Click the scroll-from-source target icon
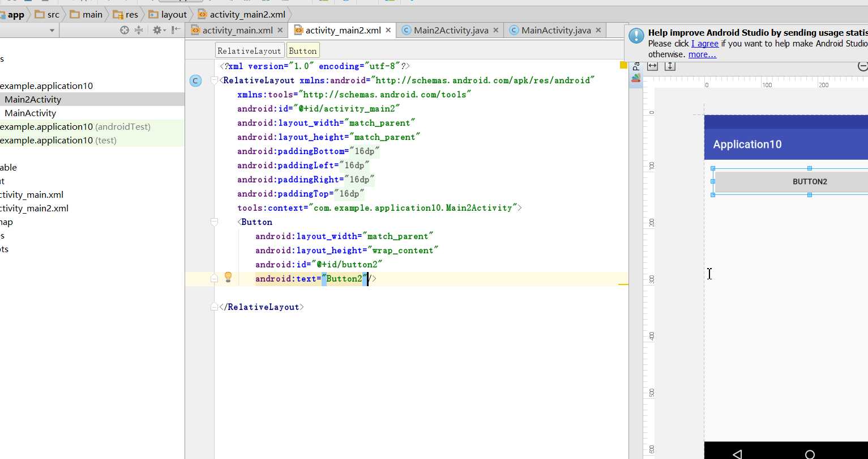 pos(125,30)
